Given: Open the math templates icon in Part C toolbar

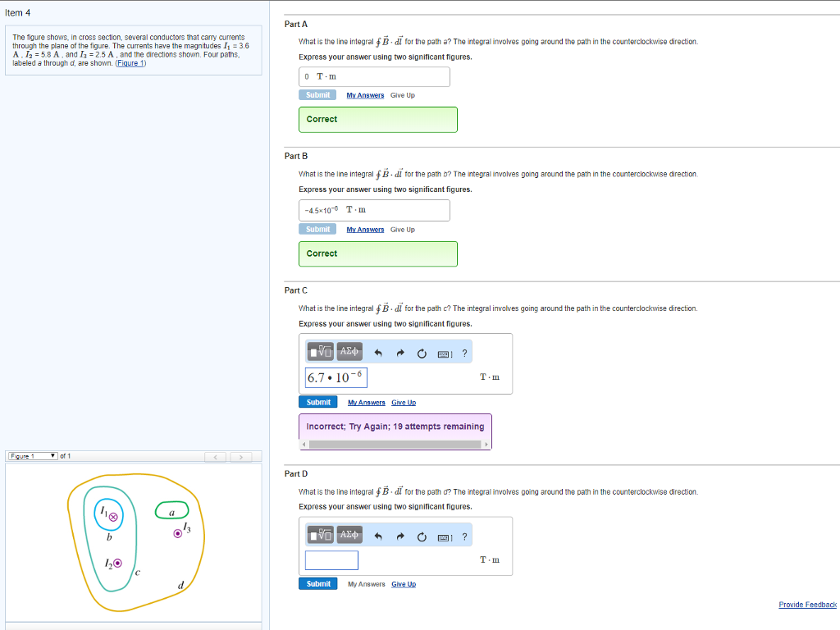Looking at the screenshot, I should click(320, 352).
